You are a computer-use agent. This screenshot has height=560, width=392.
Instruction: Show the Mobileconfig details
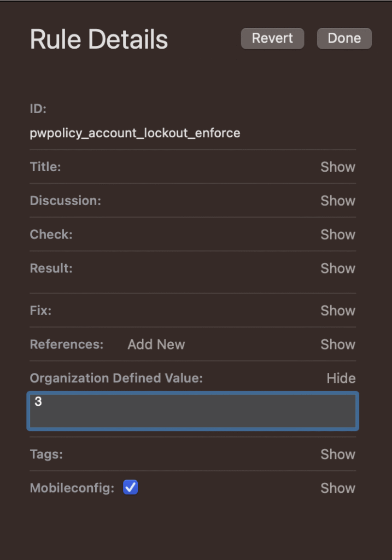[337, 488]
